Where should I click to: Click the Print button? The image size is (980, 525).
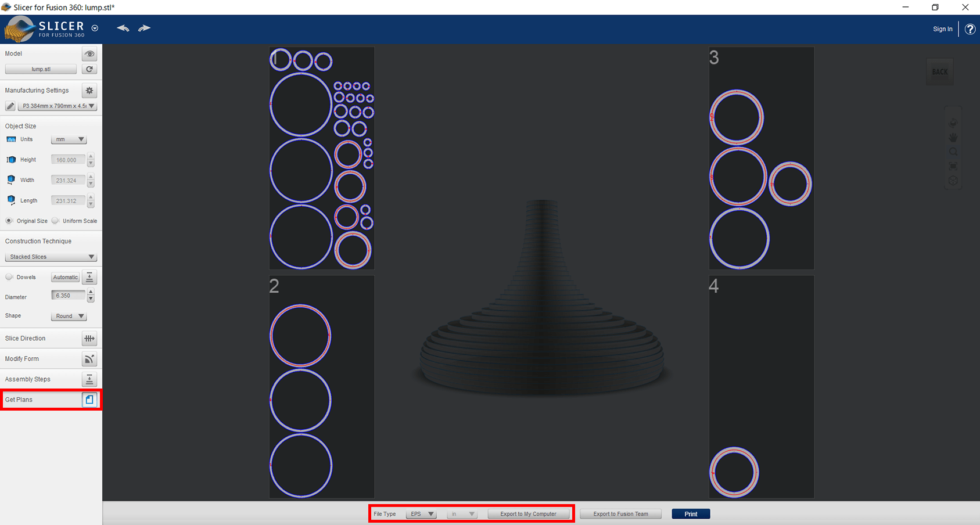point(691,514)
